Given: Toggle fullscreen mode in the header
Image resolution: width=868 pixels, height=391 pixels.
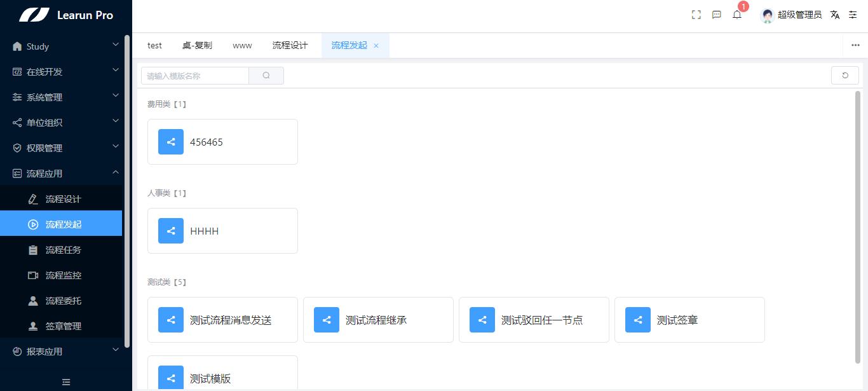Looking at the screenshot, I should (696, 14).
